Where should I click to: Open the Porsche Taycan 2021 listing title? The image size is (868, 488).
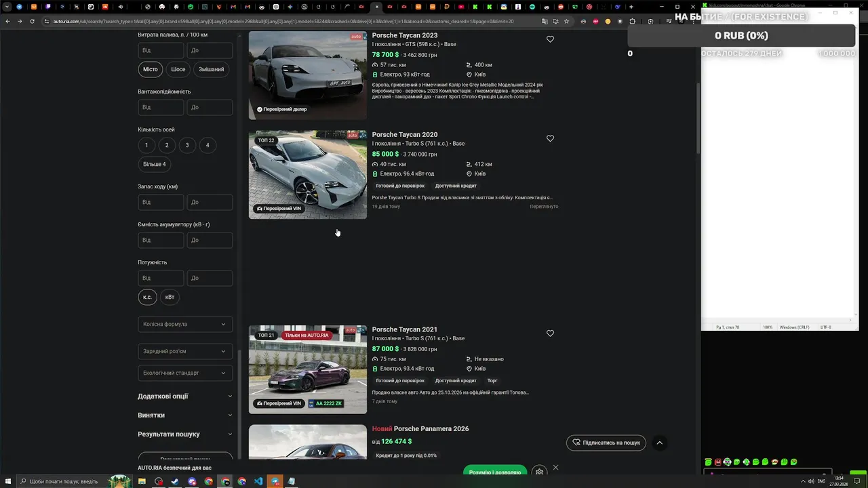click(x=405, y=329)
